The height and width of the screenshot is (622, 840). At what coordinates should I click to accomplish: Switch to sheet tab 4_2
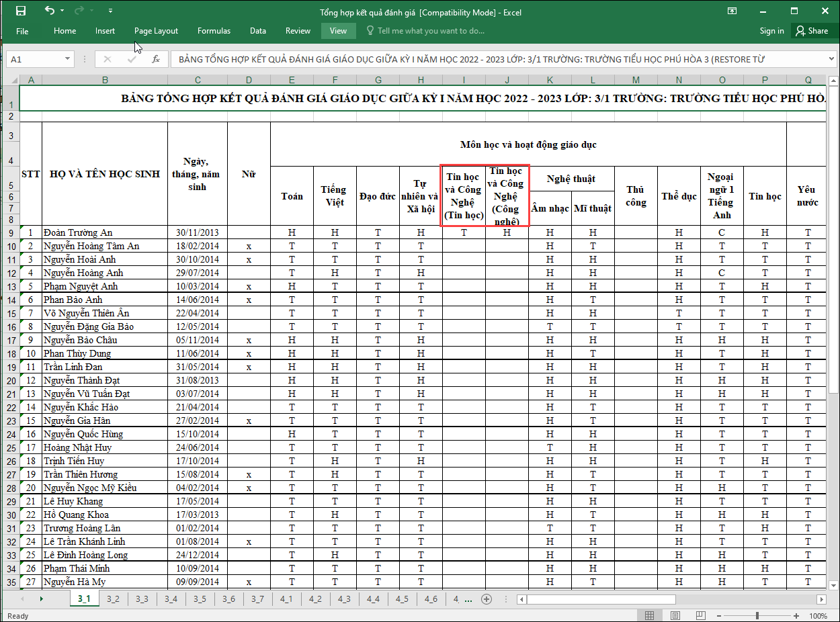click(x=314, y=599)
